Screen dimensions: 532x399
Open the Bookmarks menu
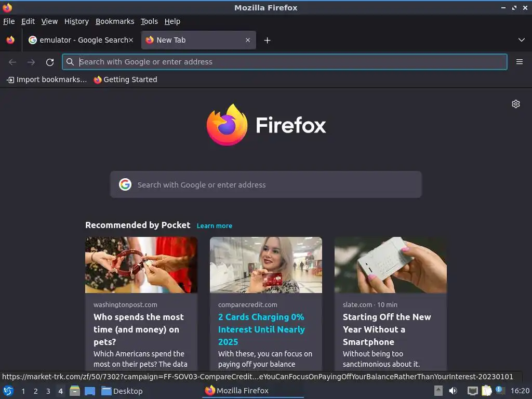(115, 21)
